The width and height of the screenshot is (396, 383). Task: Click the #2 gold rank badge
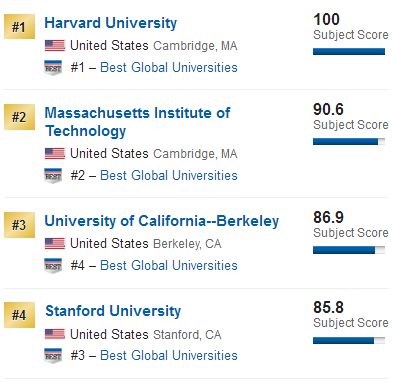point(19,117)
